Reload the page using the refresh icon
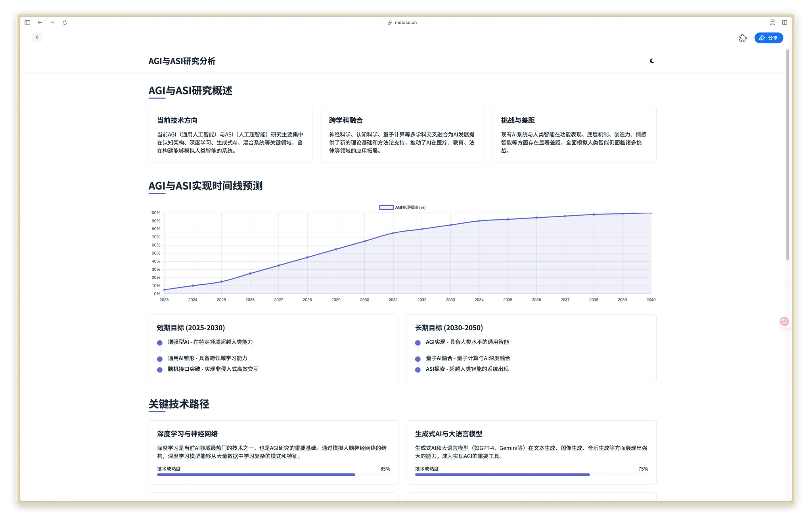 (x=65, y=23)
